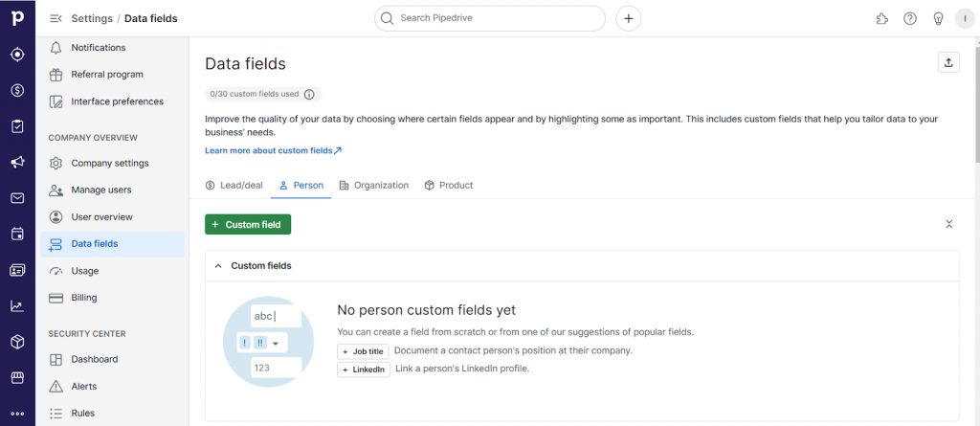
Task: Click the quick add plus button
Action: tap(628, 18)
